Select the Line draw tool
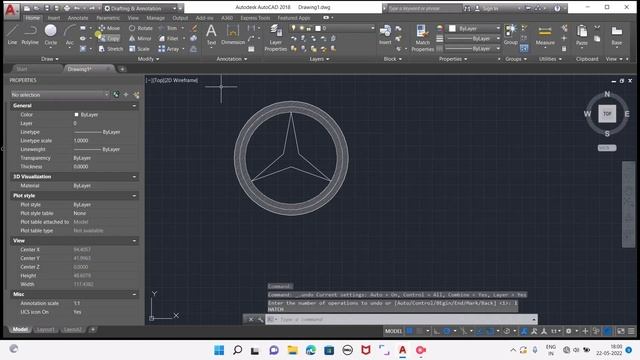Viewport: 640px width, 360px height. point(12,34)
